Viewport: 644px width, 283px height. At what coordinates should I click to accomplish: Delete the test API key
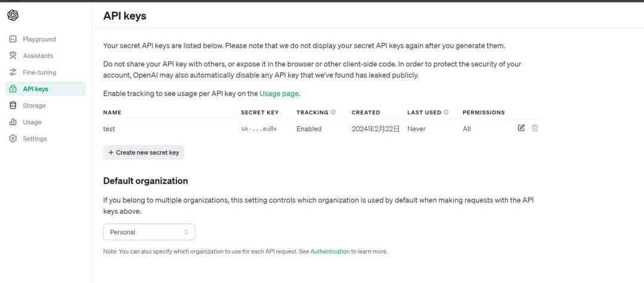click(535, 128)
